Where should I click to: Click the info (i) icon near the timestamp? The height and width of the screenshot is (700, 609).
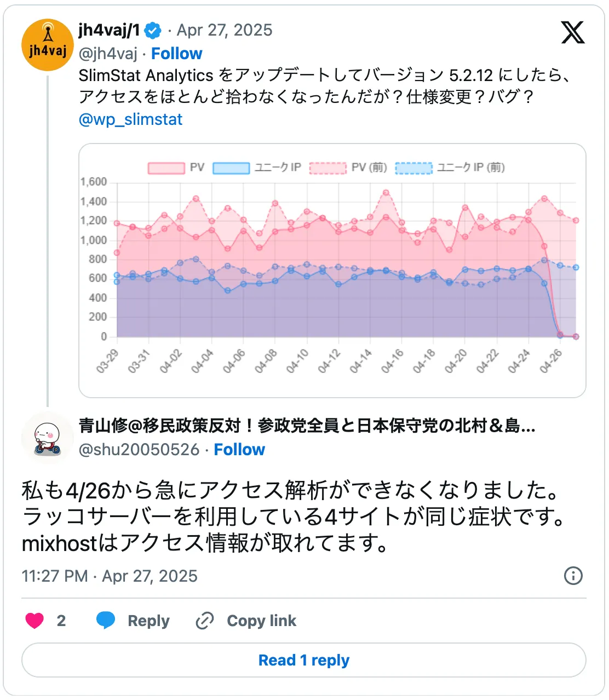573,576
